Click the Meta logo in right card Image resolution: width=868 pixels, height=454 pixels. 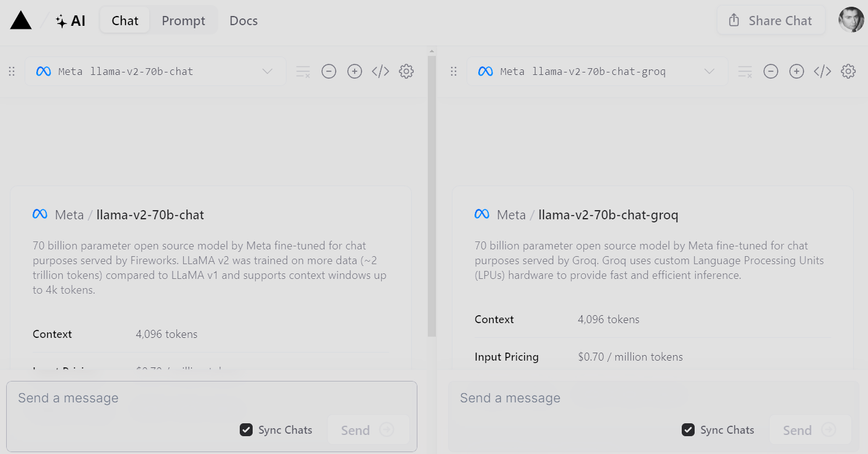click(482, 214)
